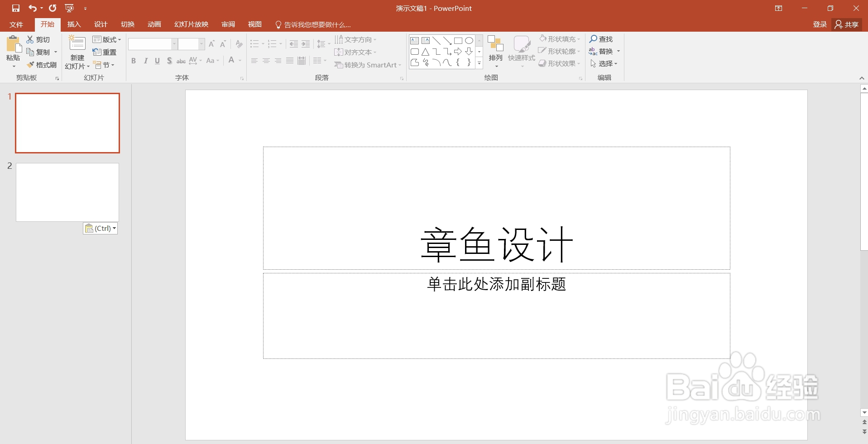Viewport: 868px width, 444px height.
Task: Toggle Bold formatting
Action: click(x=134, y=61)
